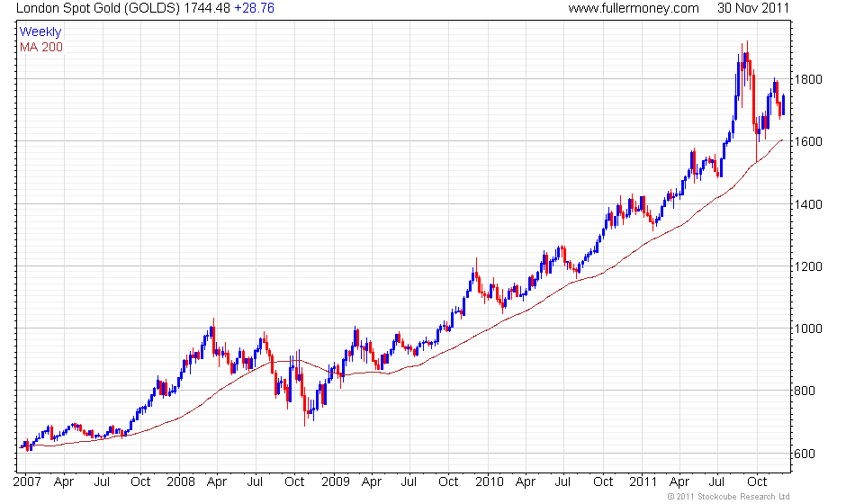
Task: Click the 2011 year label on time axis
Action: (643, 482)
